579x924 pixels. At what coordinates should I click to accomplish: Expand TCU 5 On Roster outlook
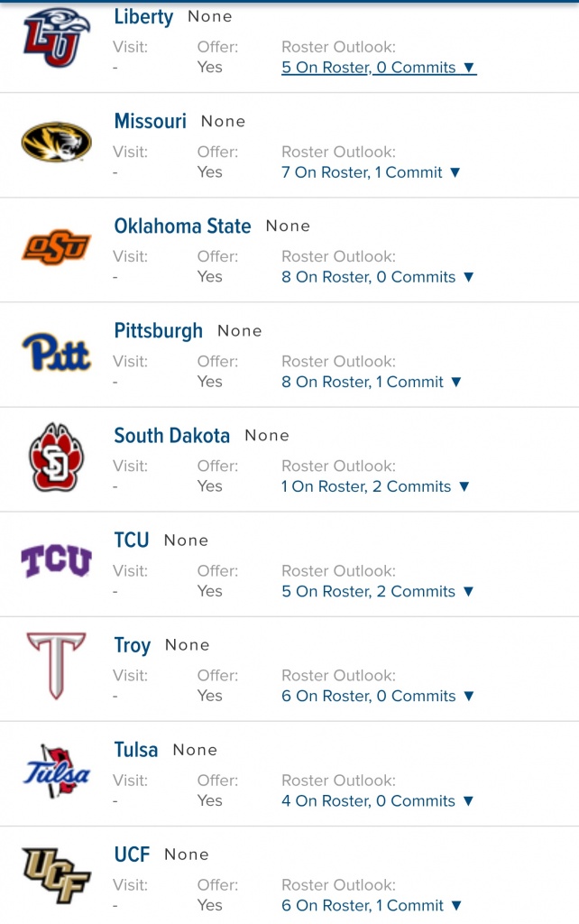click(x=377, y=591)
